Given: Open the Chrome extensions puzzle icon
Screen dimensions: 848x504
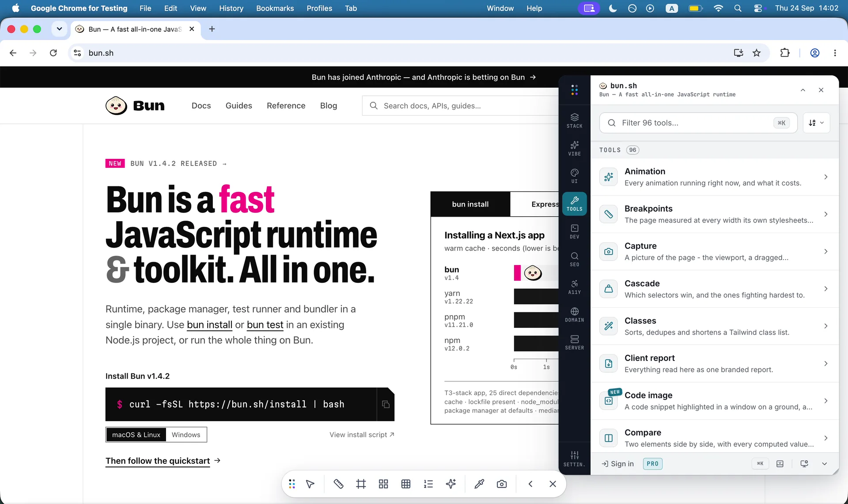Looking at the screenshot, I should [785, 53].
